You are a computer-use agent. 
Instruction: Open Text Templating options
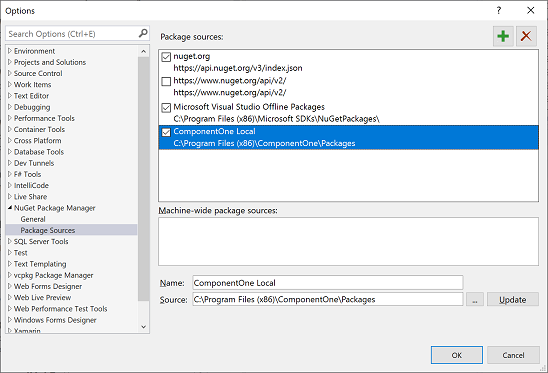point(40,264)
